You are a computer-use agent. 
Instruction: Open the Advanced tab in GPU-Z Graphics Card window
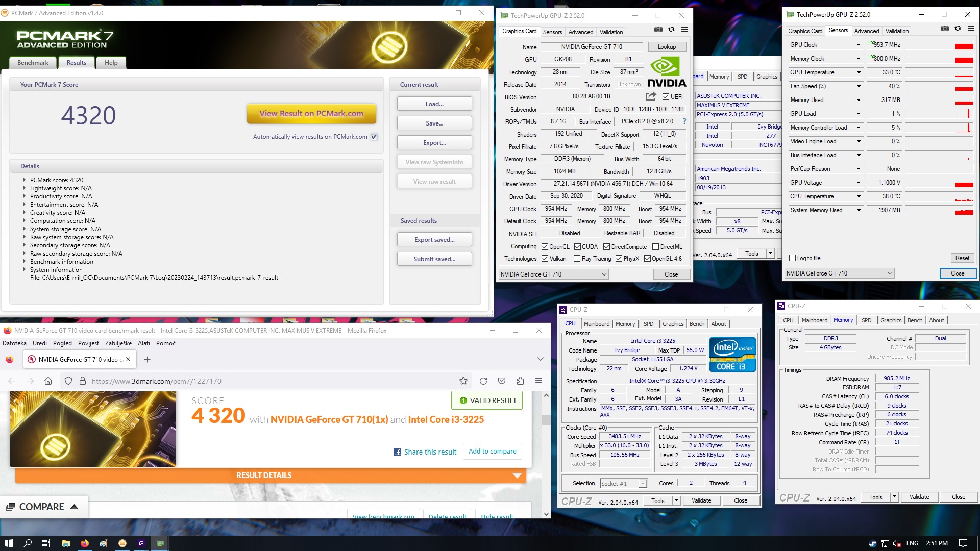tap(581, 32)
